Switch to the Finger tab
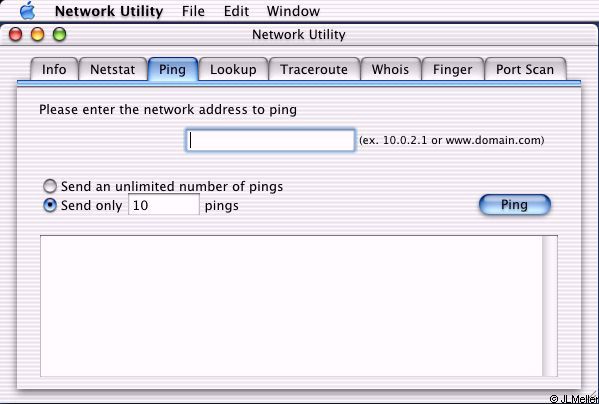The image size is (599, 404). tap(453, 69)
